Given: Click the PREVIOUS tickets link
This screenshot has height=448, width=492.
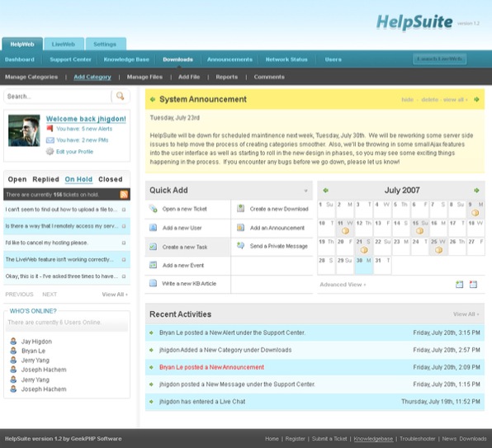Looking at the screenshot, I should coord(19,295).
